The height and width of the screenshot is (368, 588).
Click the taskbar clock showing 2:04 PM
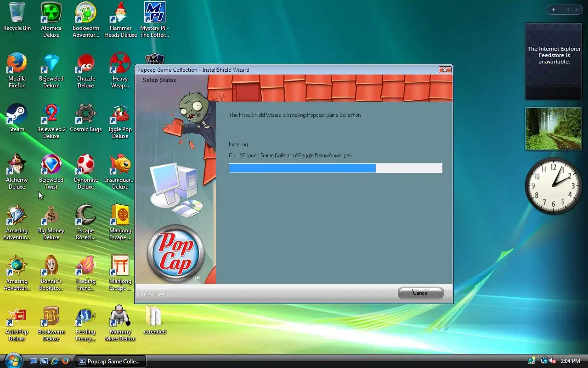tap(571, 361)
